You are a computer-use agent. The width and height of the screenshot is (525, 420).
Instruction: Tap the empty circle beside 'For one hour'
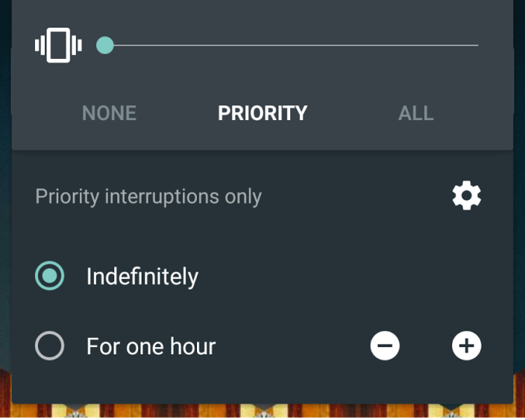pyautogui.click(x=50, y=346)
